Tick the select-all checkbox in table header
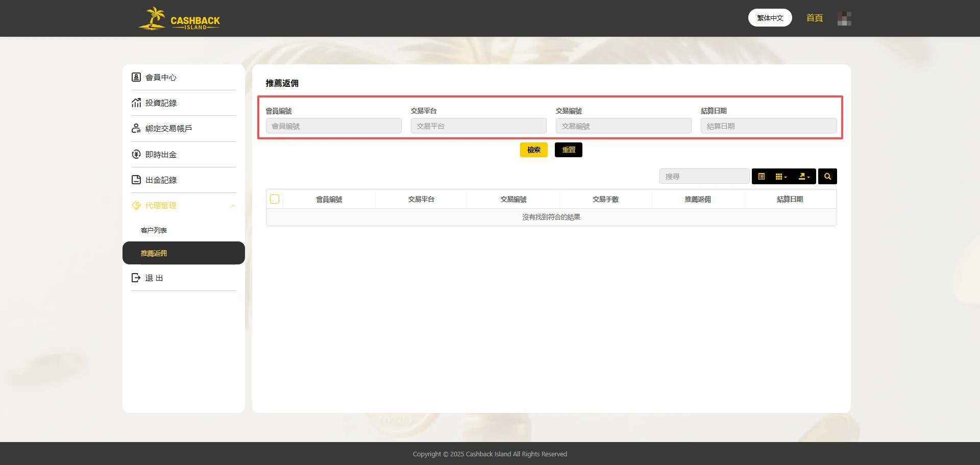This screenshot has width=980, height=465. (x=274, y=199)
